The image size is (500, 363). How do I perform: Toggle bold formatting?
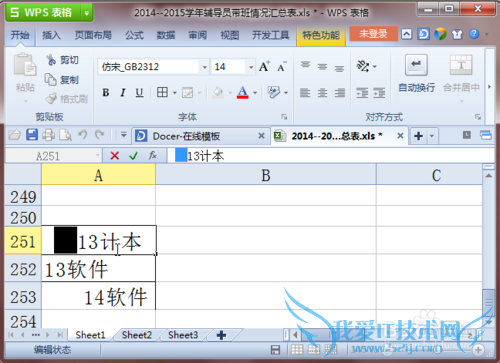[x=106, y=92]
